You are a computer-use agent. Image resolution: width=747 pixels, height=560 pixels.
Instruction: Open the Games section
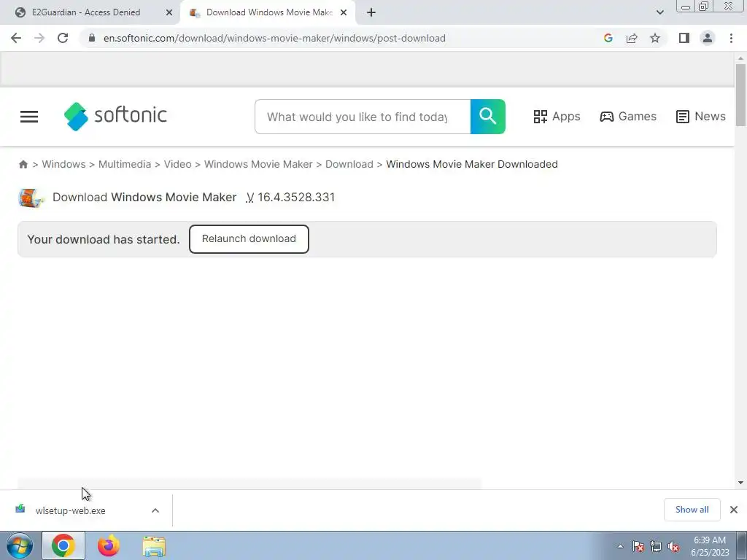point(627,117)
